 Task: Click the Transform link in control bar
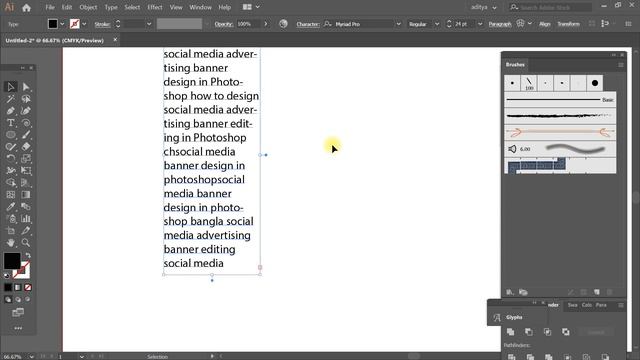pos(569,24)
